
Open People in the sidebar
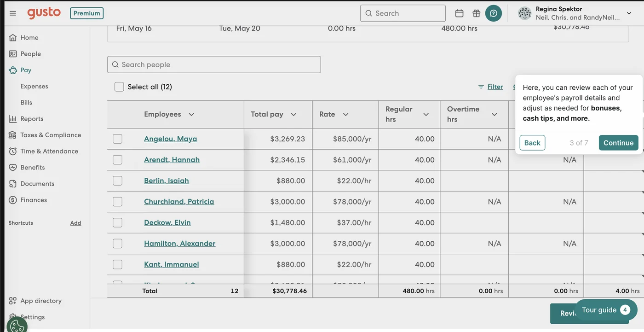click(31, 54)
